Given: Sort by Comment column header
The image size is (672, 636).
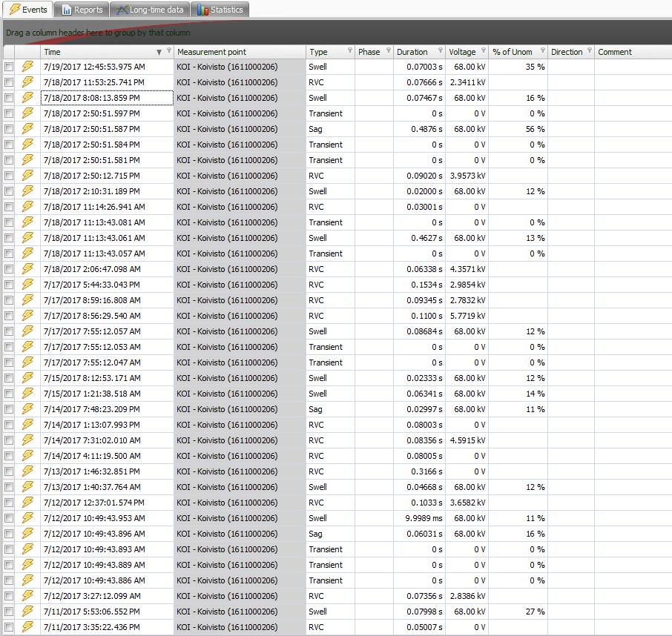Looking at the screenshot, I should tap(633, 52).
